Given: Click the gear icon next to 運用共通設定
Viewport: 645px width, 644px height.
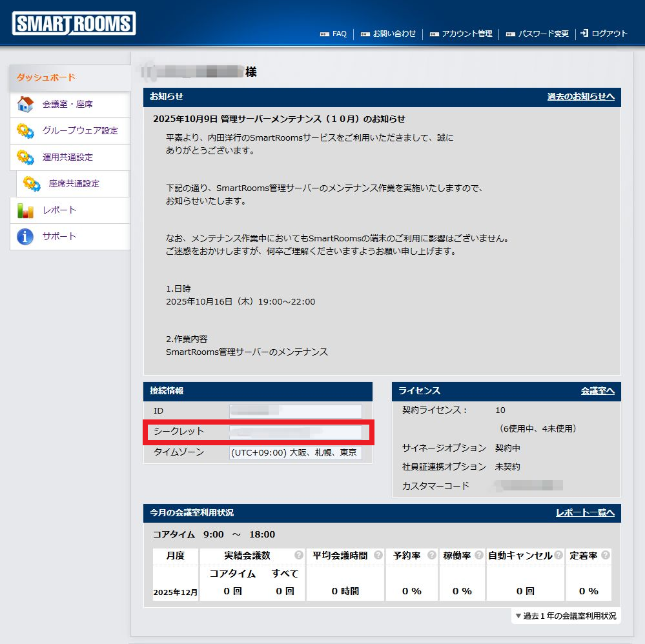Looking at the screenshot, I should point(25,157).
